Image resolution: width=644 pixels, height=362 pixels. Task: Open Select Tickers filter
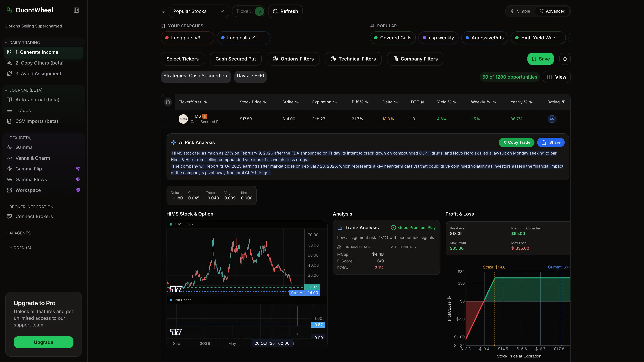(182, 59)
